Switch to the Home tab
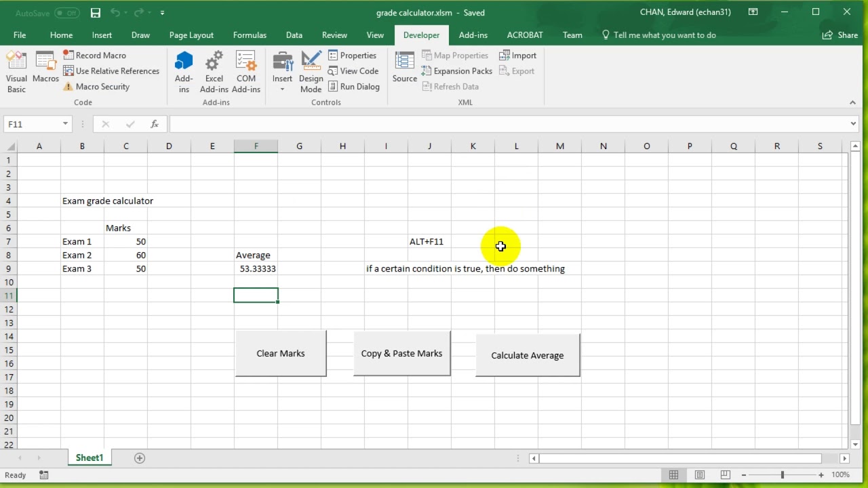 [x=61, y=35]
